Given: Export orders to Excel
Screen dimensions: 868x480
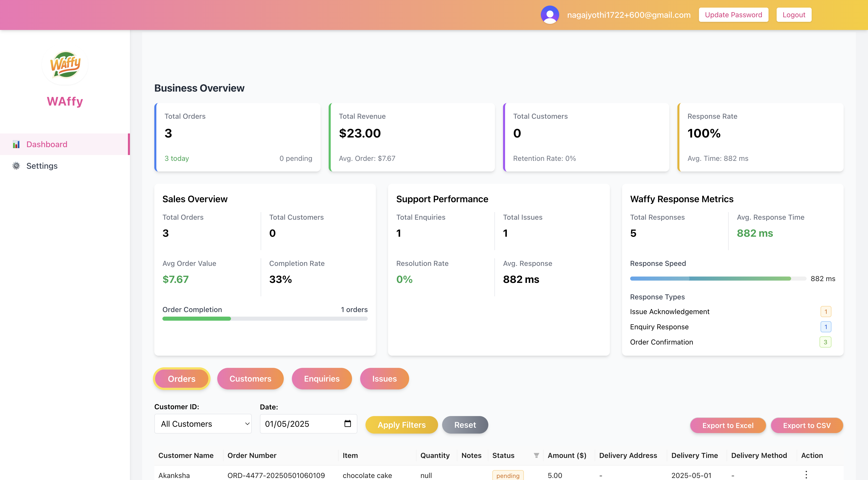Looking at the screenshot, I should 727,425.
